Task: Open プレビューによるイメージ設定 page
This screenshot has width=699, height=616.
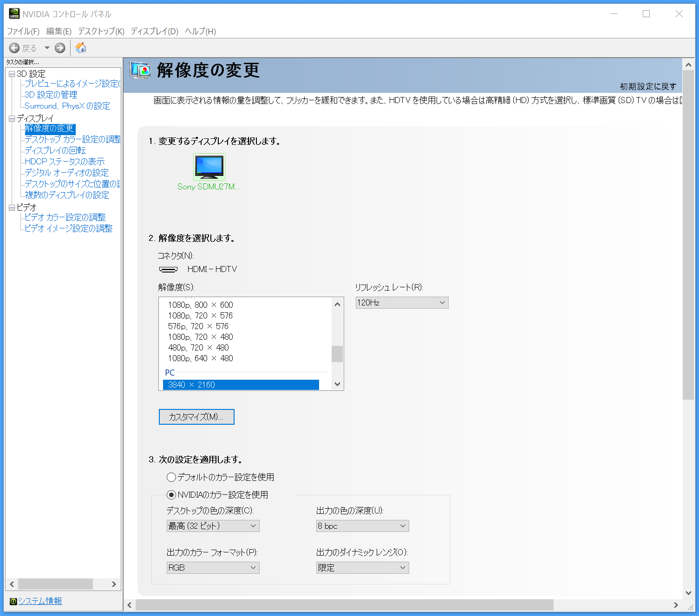Action: pos(72,84)
